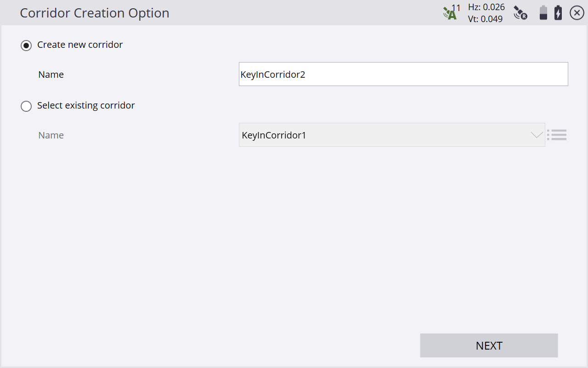Click the "Select existing corridor" label text

pyautogui.click(x=86, y=105)
